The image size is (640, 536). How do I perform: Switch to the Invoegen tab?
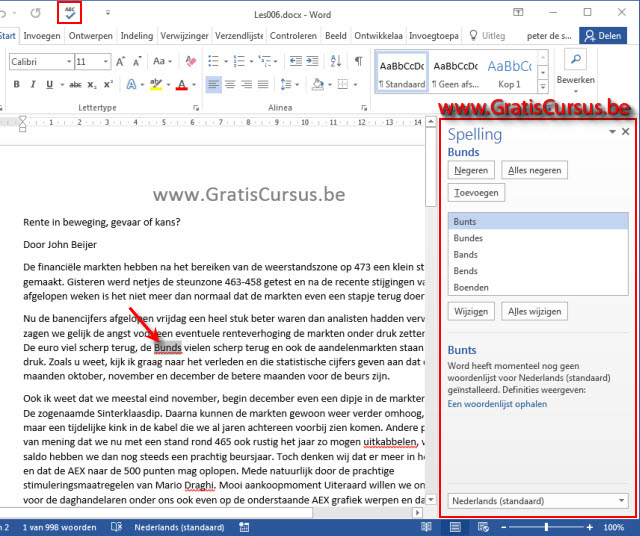pos(42,36)
